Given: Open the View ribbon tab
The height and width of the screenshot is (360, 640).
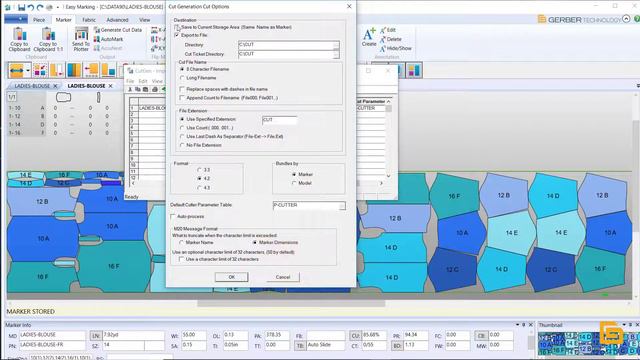Looking at the screenshot, I should pos(144,20).
